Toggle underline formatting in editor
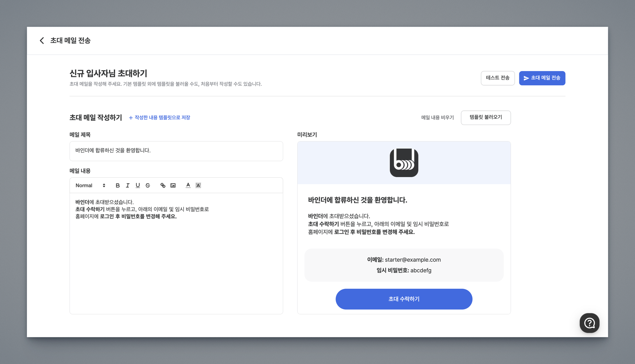This screenshot has width=635, height=364. point(138,185)
